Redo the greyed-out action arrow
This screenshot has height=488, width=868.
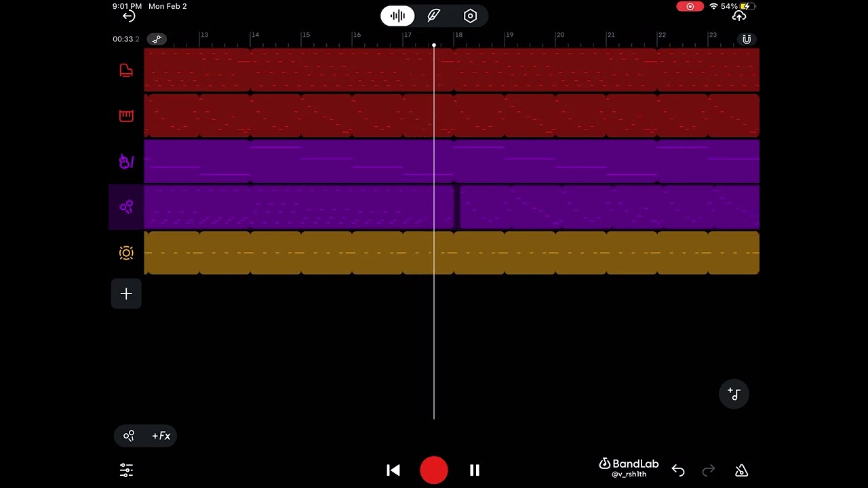(709, 470)
